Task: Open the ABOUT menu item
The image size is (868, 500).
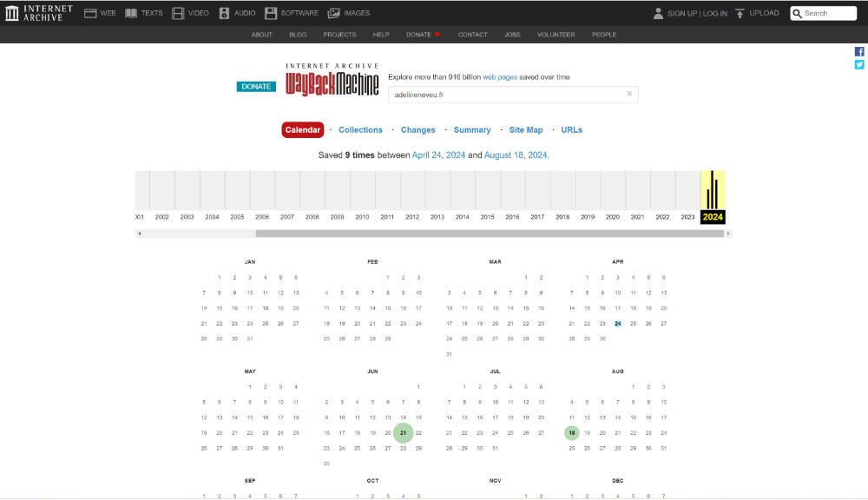Action: [x=262, y=35]
